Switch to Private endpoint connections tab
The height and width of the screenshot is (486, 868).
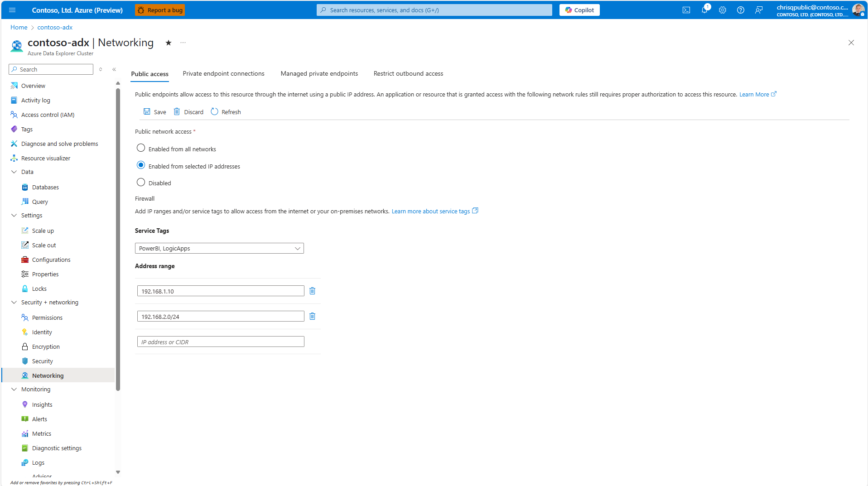223,73
